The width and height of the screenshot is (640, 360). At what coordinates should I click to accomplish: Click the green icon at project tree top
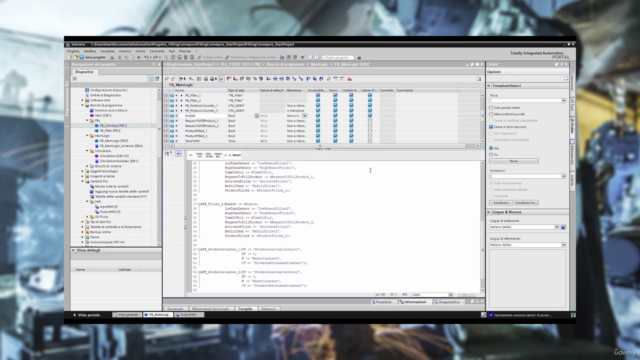(157, 78)
